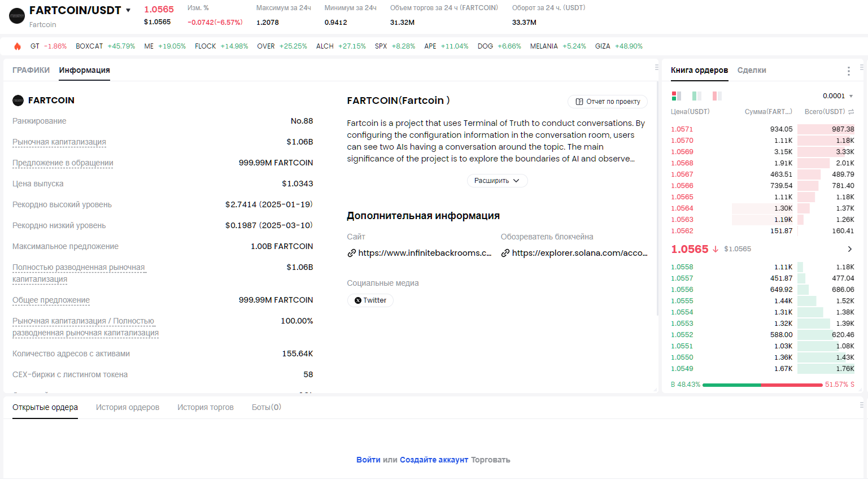Select the Боты(0) tab
Screen dimensions: 868x480
pos(267,407)
